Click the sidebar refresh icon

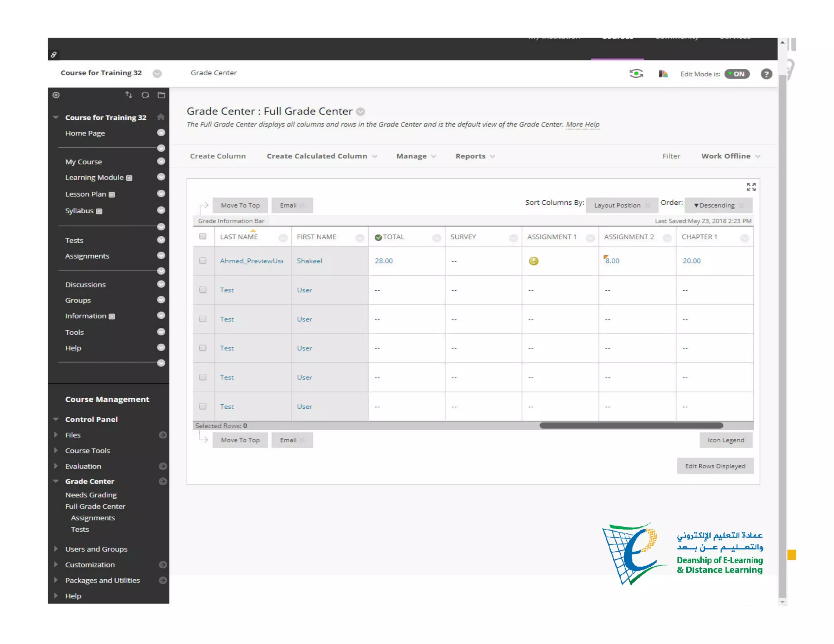pos(145,95)
